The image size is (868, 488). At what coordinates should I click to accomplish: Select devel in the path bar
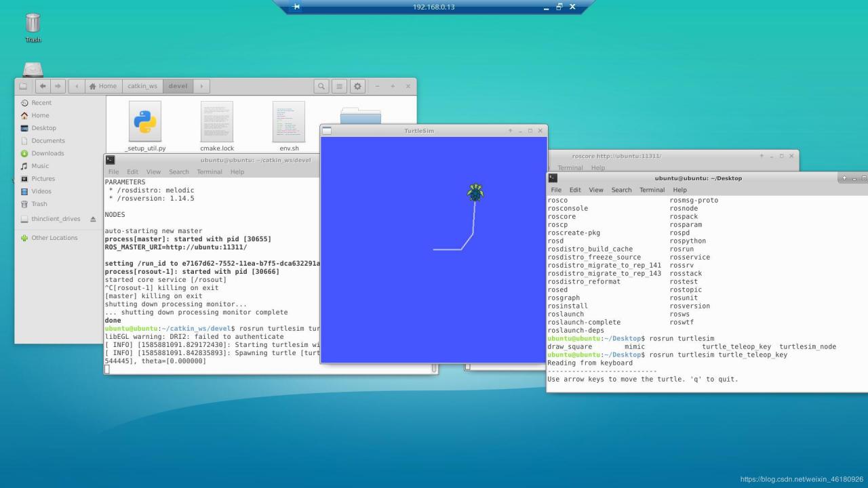(x=178, y=86)
